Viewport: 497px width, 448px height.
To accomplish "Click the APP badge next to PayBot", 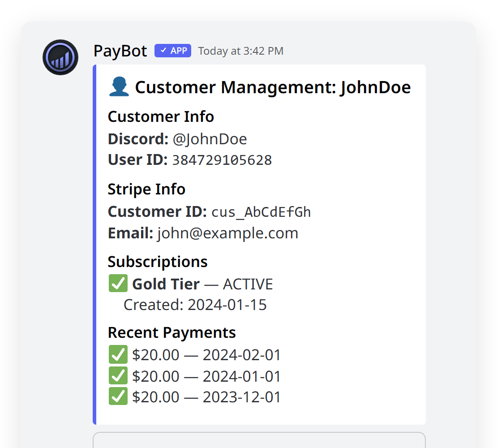I will coord(173,51).
